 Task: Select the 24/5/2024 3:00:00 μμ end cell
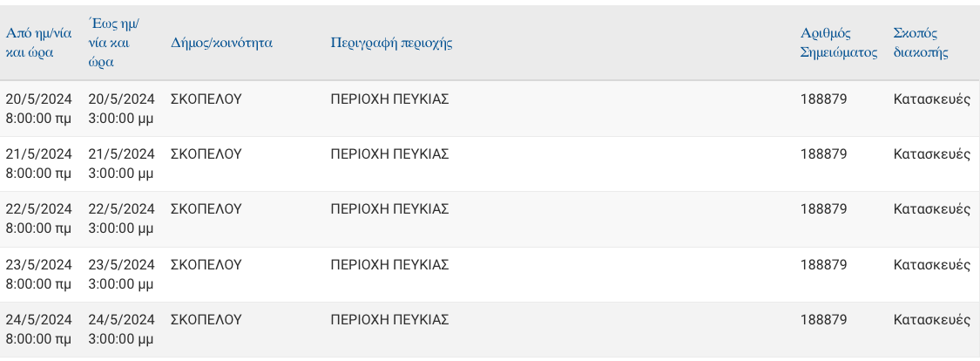pos(121,330)
